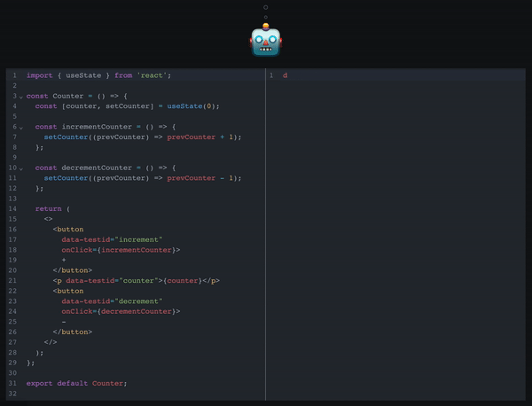The height and width of the screenshot is (406, 532).
Task: Click the small circle above the robot
Action: point(265,7)
